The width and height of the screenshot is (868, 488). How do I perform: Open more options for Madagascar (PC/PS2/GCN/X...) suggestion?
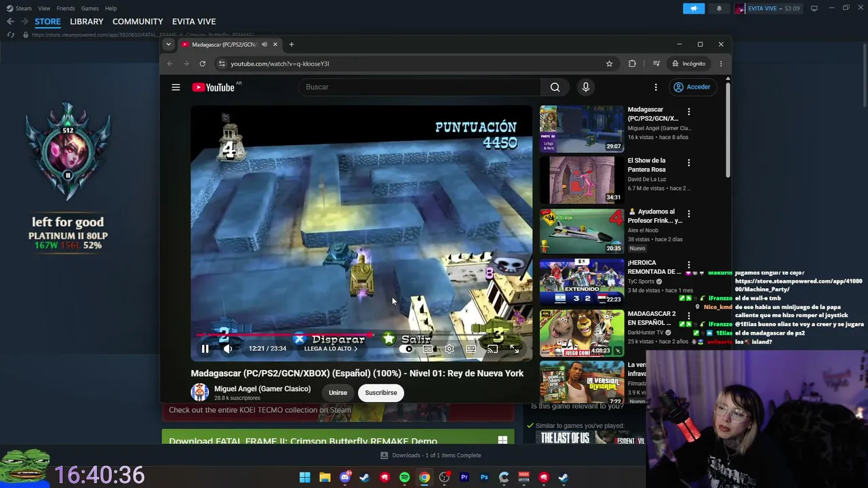689,112
